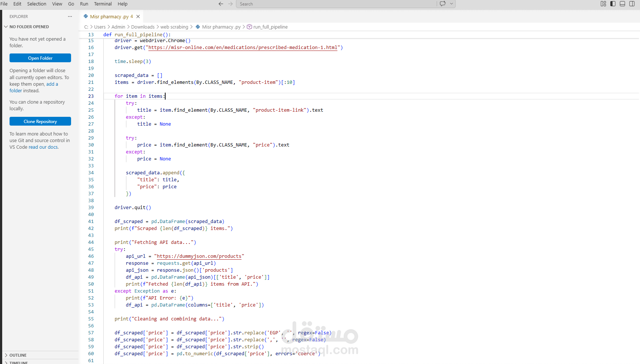Image resolution: width=640 pixels, height=364 pixels.
Task: Go back with the left arrow
Action: [221, 4]
